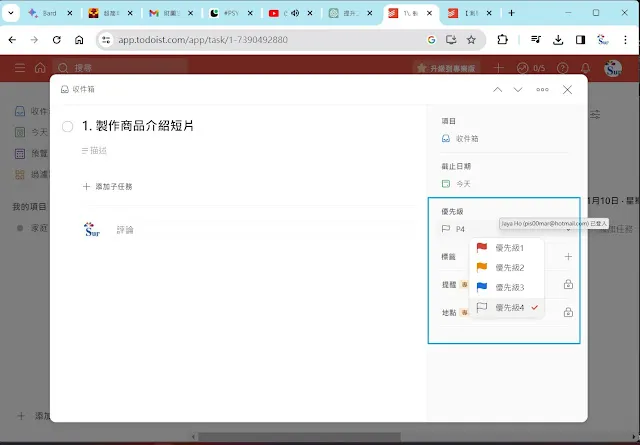Click the task title 1. 製作商品介紹短片

(x=138, y=126)
